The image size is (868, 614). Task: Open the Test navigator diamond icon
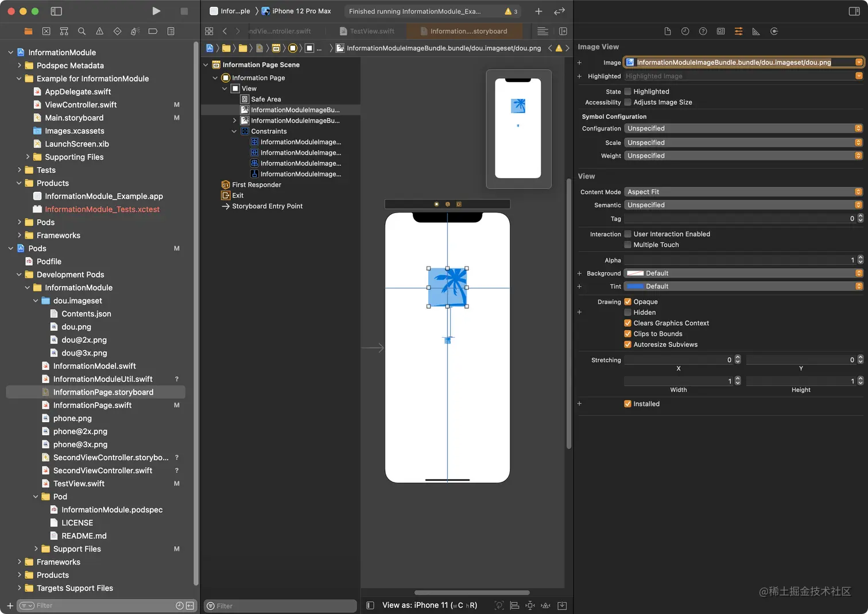coord(117,31)
